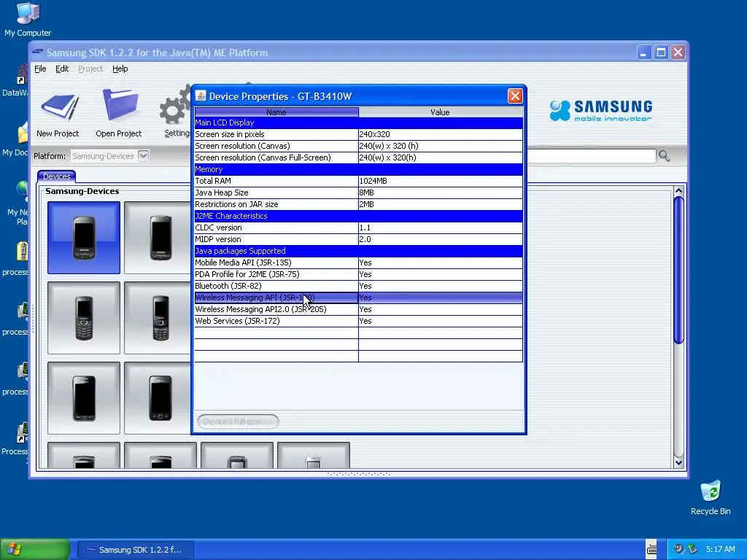Click the search input field
The height and width of the screenshot is (560, 747).
(591, 156)
